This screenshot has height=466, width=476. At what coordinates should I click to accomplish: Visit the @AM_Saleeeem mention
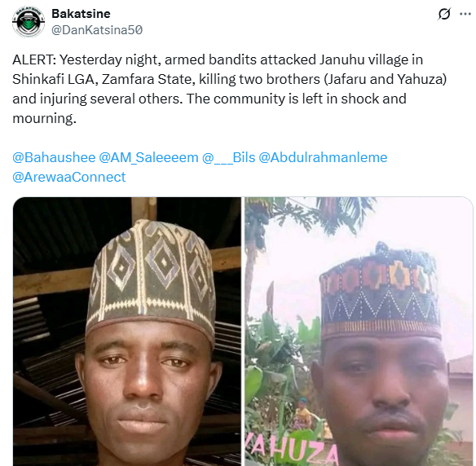148,157
